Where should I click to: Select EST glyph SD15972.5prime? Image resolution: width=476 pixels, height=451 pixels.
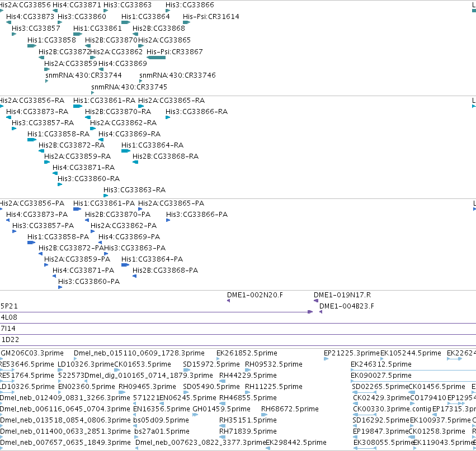(187, 370)
